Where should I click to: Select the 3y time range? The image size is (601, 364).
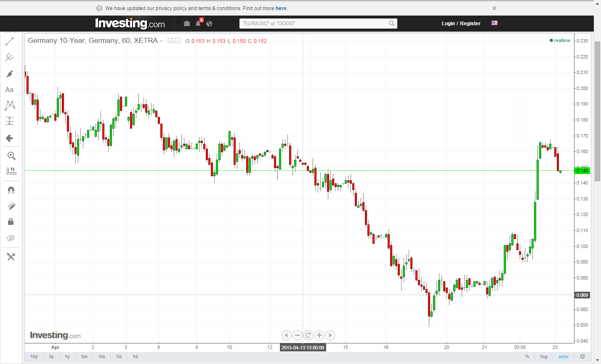pos(51,356)
